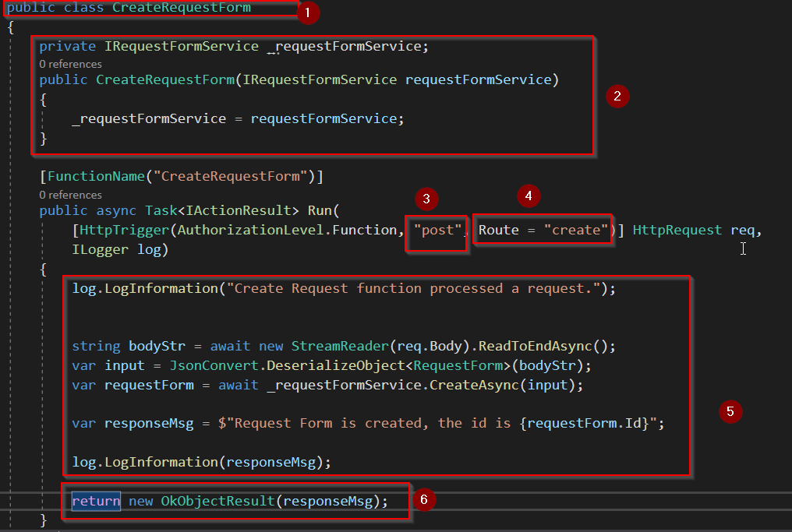This screenshot has height=532, width=792.
Task: Click the input variable in "var input"
Action: [x=124, y=366]
